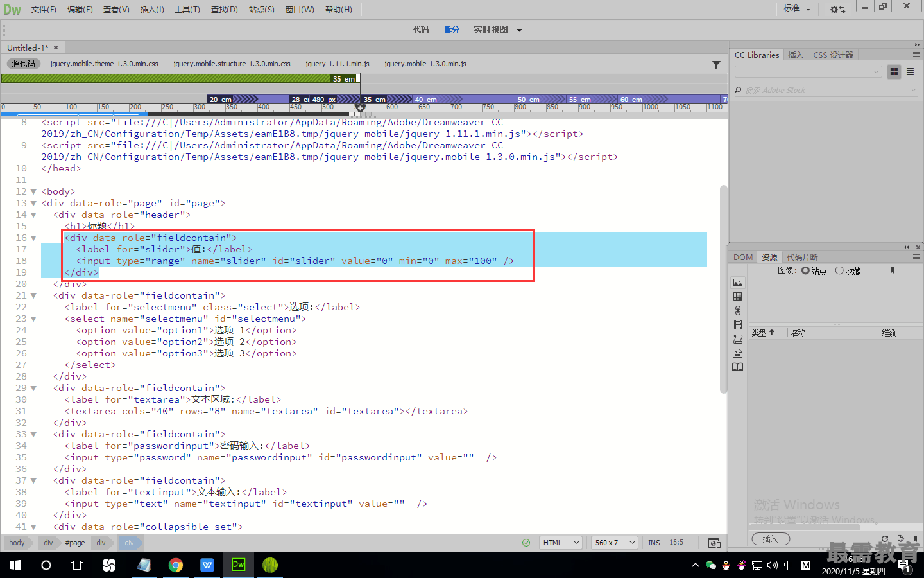
Task: Click the filter funnel icon in related files bar
Action: 716,64
